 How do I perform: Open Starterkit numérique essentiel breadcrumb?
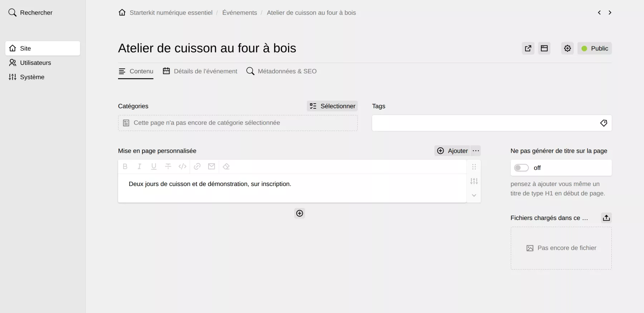[171, 13]
